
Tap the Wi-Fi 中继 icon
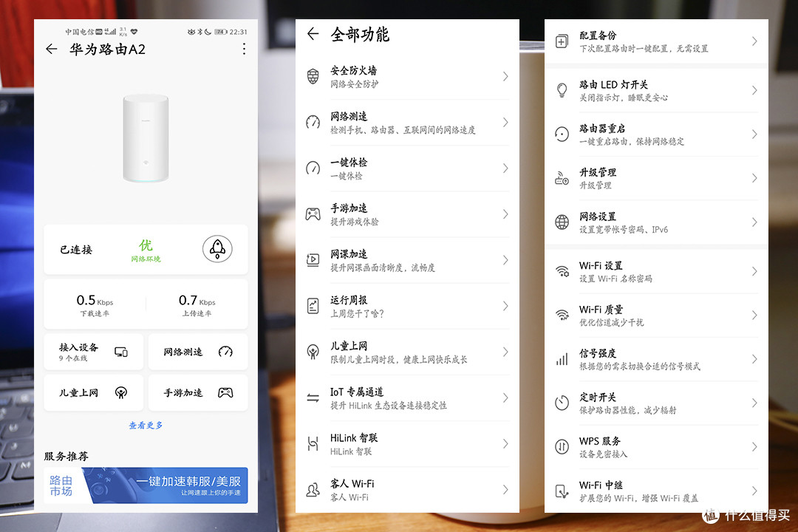pos(562,491)
